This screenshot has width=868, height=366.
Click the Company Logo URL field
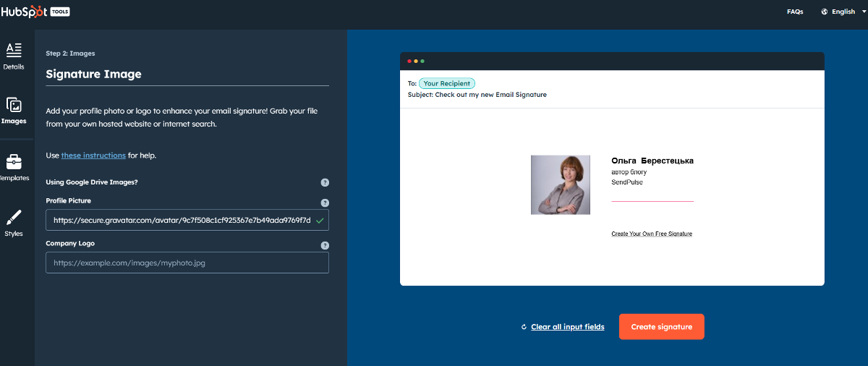(187, 263)
